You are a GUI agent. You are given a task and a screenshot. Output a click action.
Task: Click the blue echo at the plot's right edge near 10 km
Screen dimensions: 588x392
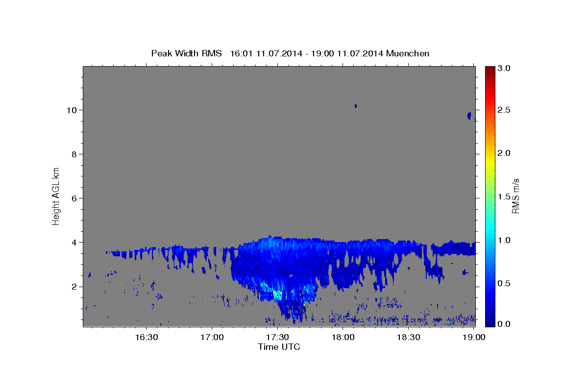pos(469,115)
